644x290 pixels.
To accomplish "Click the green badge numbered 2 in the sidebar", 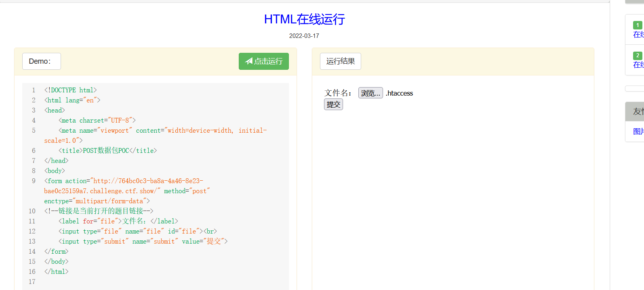I will click(x=638, y=55).
